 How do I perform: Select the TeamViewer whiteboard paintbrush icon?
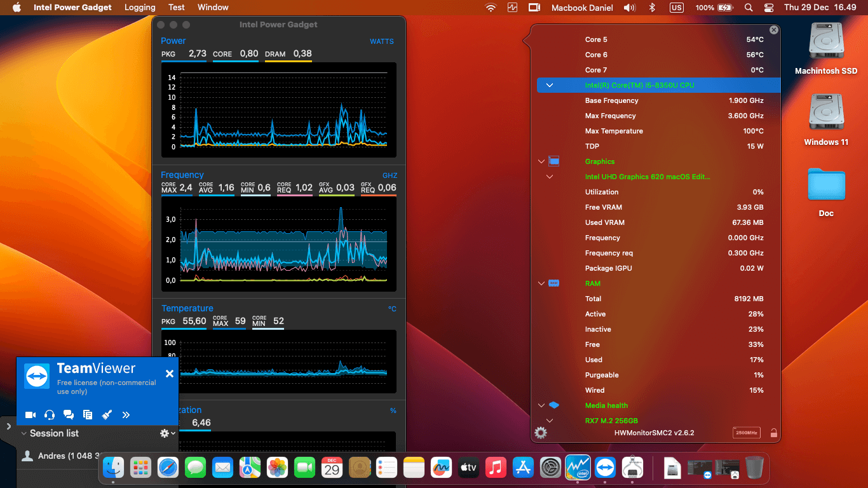(x=107, y=414)
